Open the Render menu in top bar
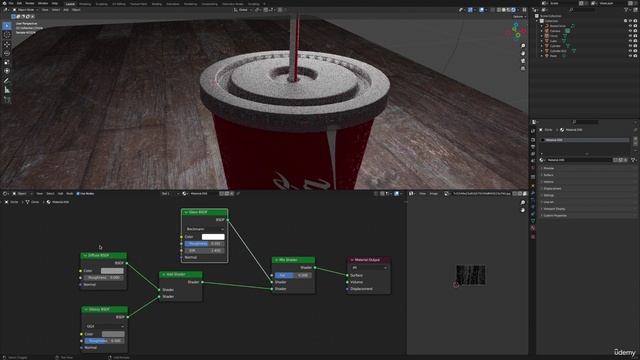 pos(30,3)
